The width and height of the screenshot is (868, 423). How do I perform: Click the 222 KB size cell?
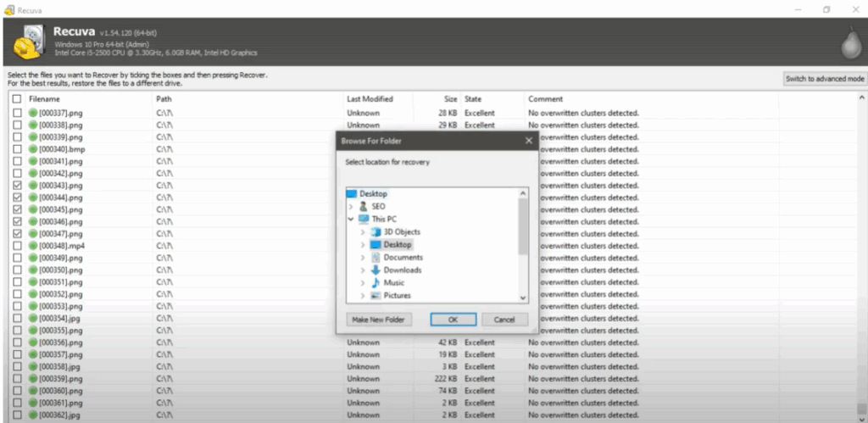[446, 379]
